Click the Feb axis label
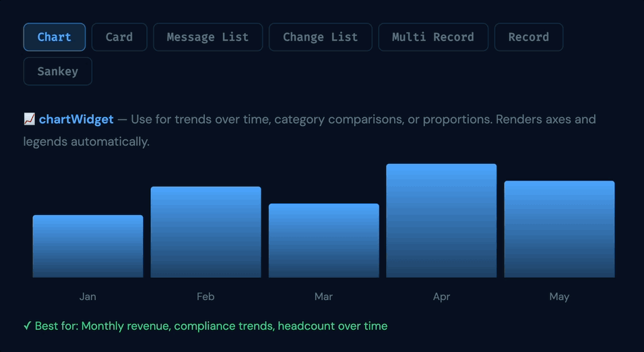Image resolution: width=644 pixels, height=352 pixels. (205, 297)
